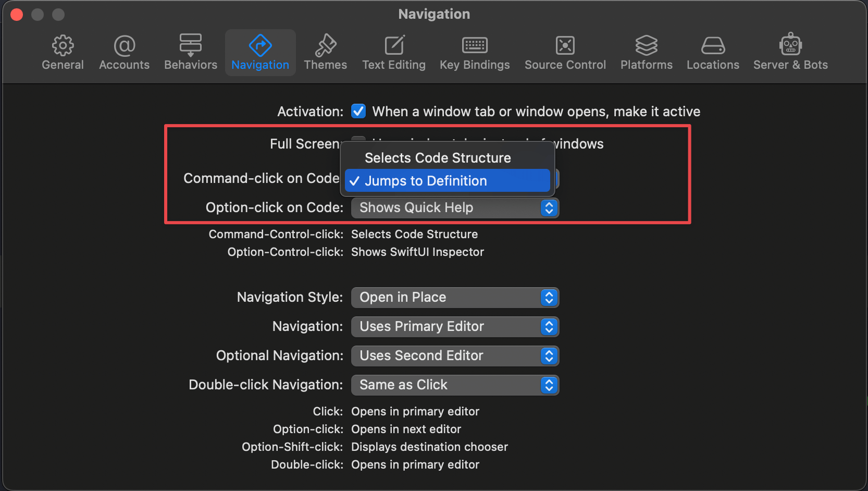
Task: Open the General preferences gear icon
Action: click(63, 52)
